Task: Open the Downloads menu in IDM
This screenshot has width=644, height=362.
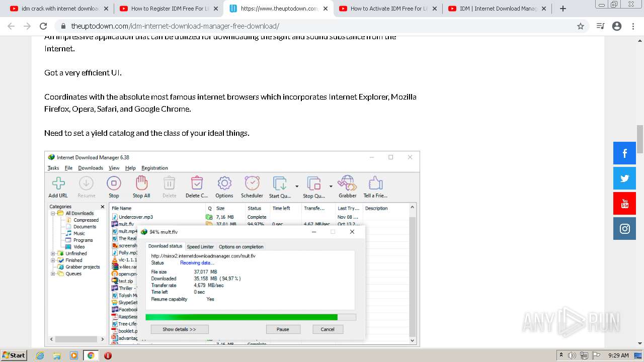Action: [x=91, y=168]
